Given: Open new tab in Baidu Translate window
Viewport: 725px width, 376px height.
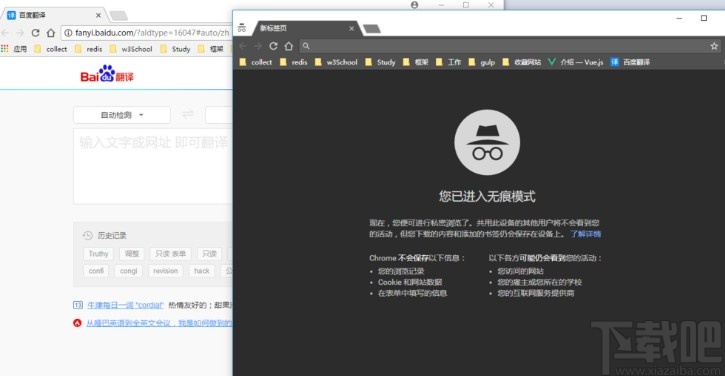Looking at the screenshot, I should [x=118, y=16].
